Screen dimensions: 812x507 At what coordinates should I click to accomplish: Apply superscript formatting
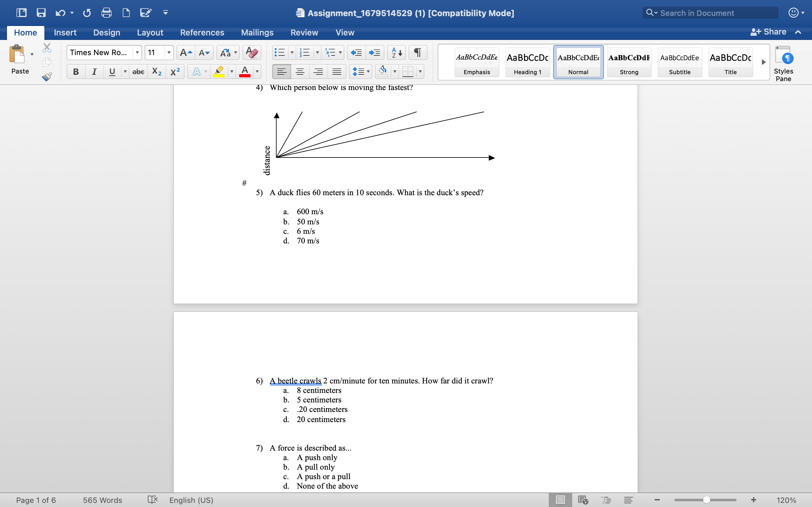(174, 71)
